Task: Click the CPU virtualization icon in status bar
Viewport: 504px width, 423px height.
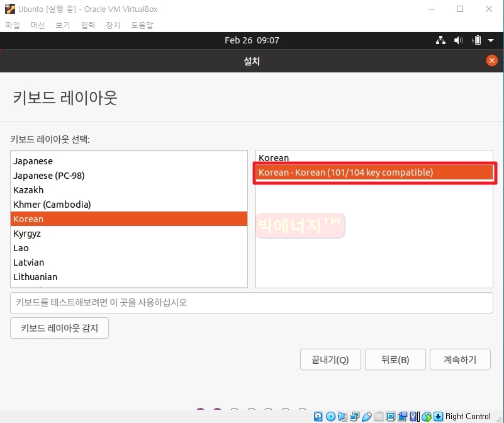Action: [413, 417]
